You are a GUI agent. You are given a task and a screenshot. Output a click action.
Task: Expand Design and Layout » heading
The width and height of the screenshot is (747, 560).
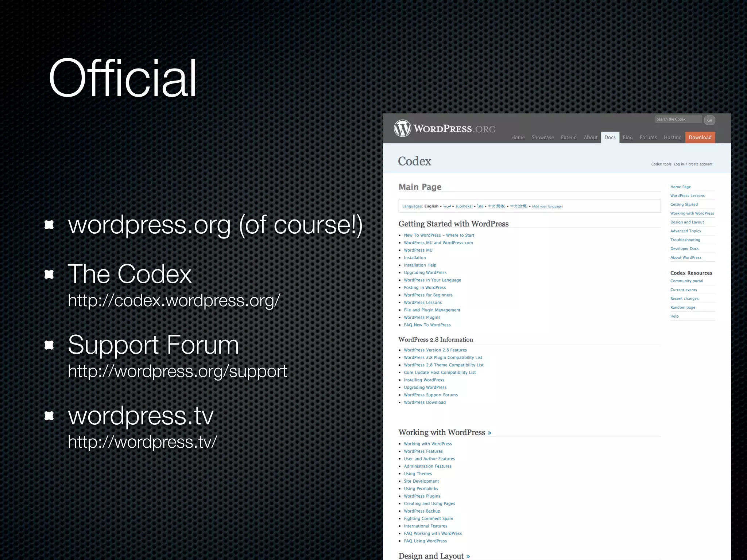pyautogui.click(x=434, y=556)
